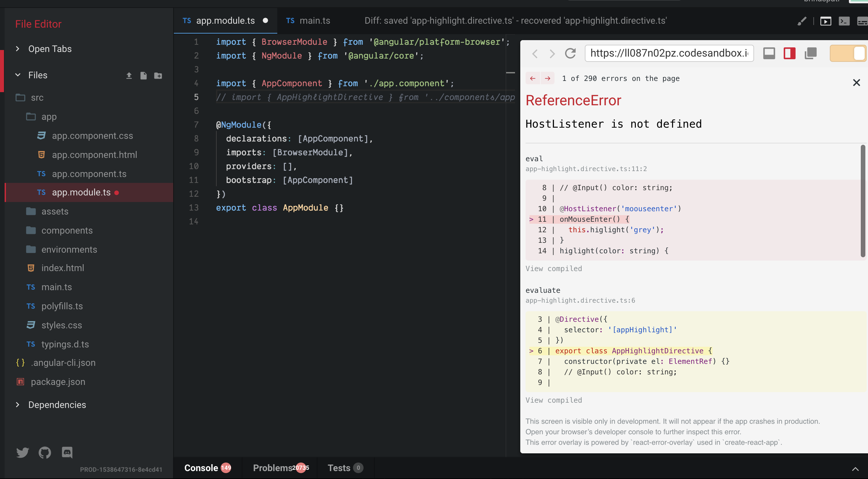The width and height of the screenshot is (868, 479).
Task: Refresh the preview browser
Action: pos(570,53)
